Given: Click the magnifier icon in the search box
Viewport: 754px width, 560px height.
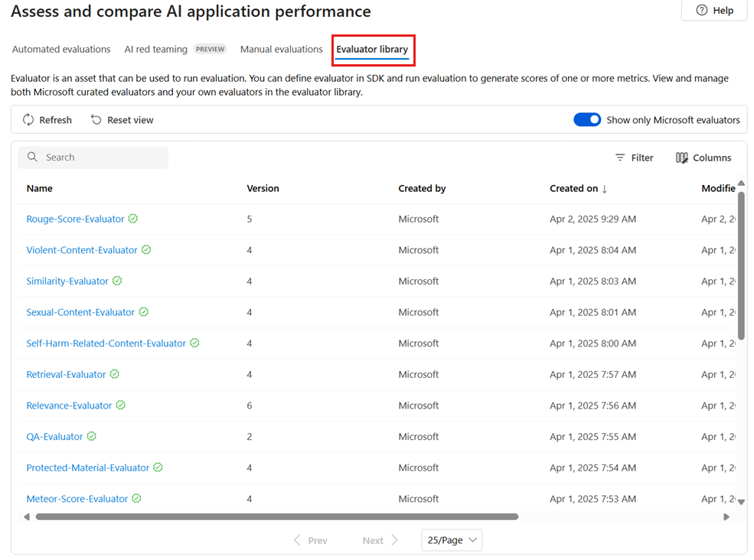Looking at the screenshot, I should pyautogui.click(x=32, y=157).
